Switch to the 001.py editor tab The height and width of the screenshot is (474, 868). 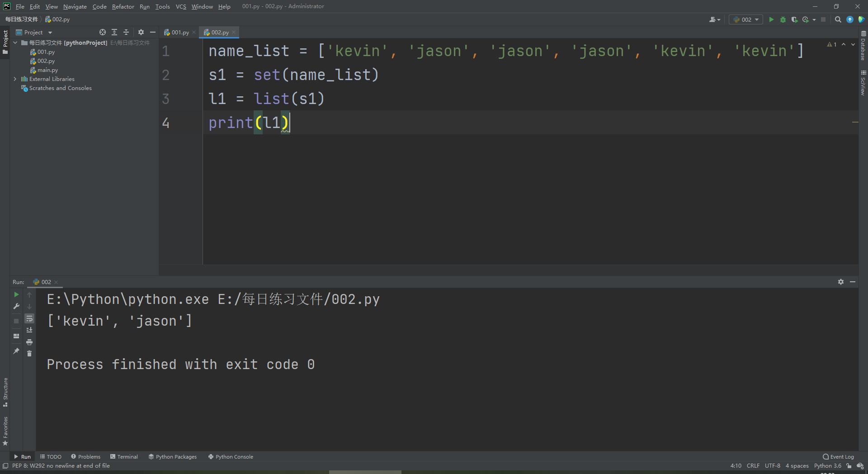(x=180, y=32)
